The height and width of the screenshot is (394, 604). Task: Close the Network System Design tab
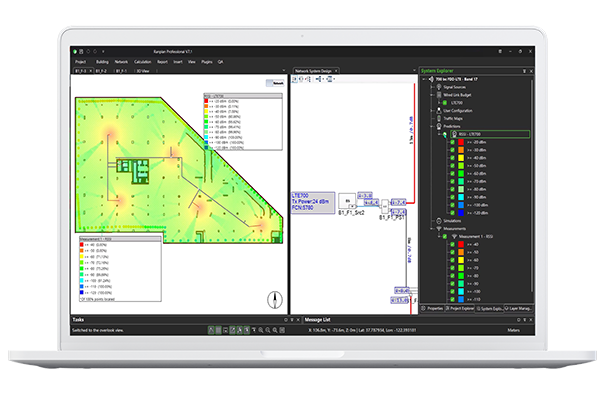pyautogui.click(x=336, y=71)
